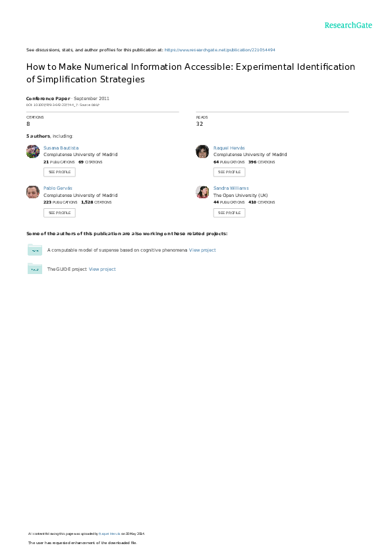Click See Profile under Susana Bautista

[x=59, y=172]
